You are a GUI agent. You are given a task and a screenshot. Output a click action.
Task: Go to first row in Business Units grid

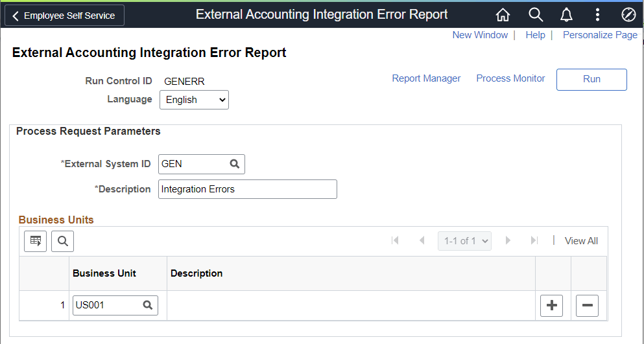coord(395,240)
